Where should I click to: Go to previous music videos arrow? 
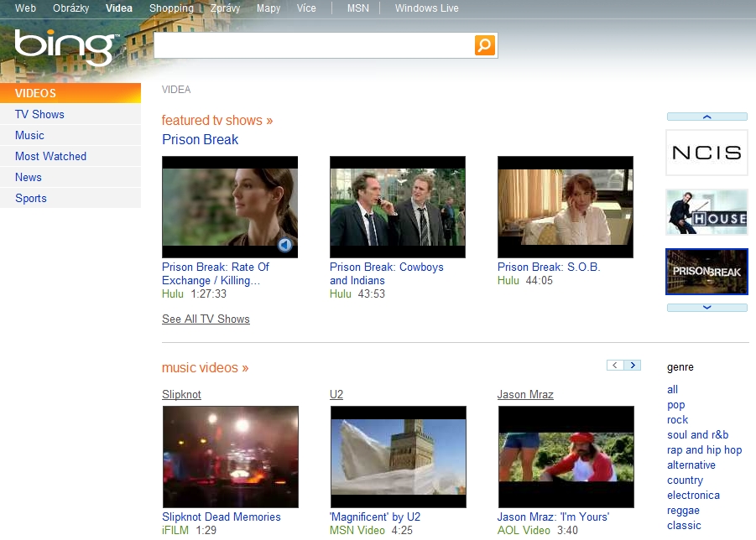coord(615,365)
